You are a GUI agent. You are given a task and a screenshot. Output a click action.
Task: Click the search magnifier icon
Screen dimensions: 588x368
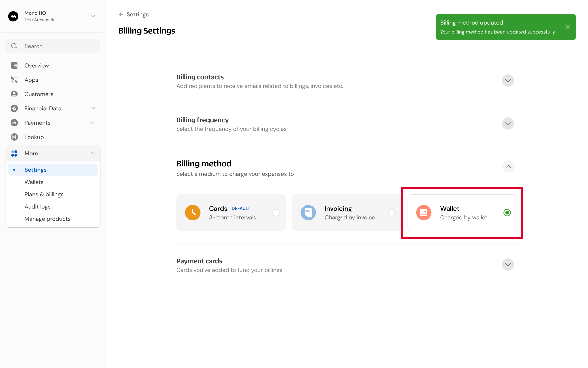[14, 46]
